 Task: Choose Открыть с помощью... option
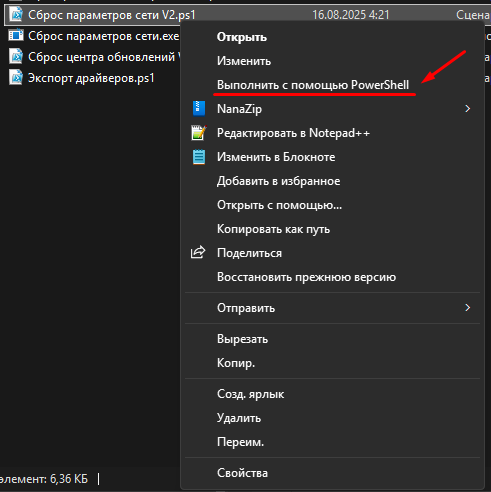point(279,205)
